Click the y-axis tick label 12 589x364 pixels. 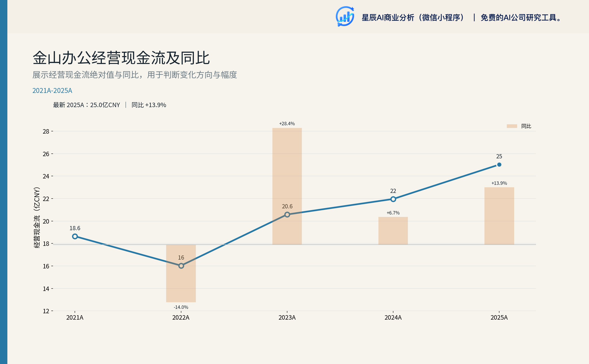point(46,311)
